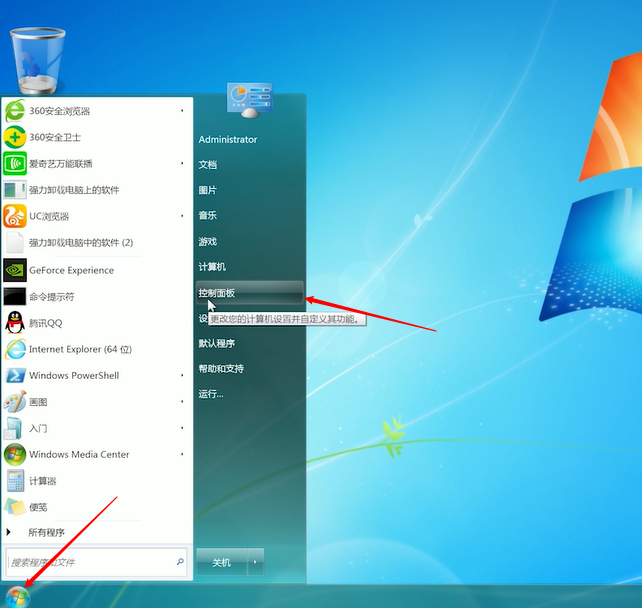Open 默认程序 settings
Viewport: 642px width, 608px height.
coord(217,344)
